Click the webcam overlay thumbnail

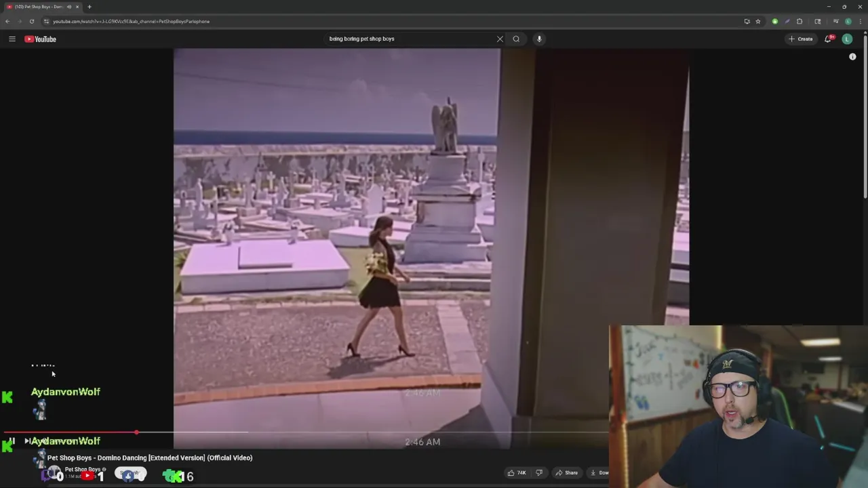pyautogui.click(x=738, y=406)
